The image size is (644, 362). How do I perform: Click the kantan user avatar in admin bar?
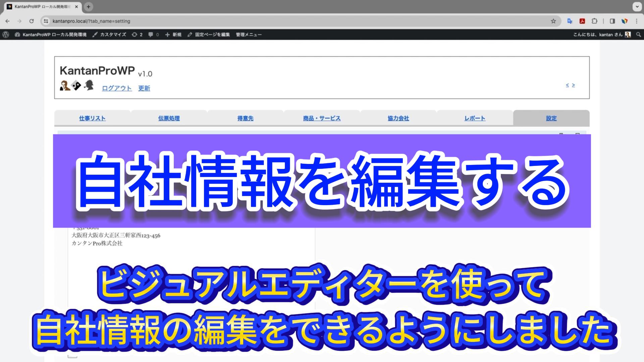point(628,35)
